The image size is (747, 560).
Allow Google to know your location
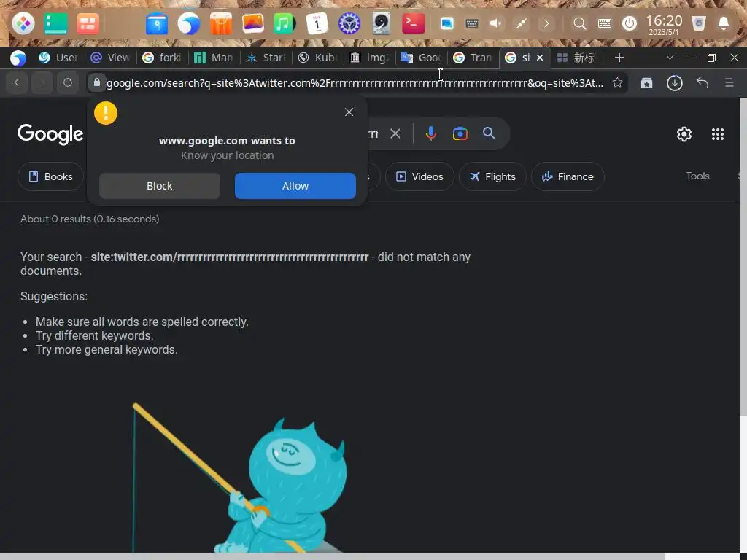(295, 186)
